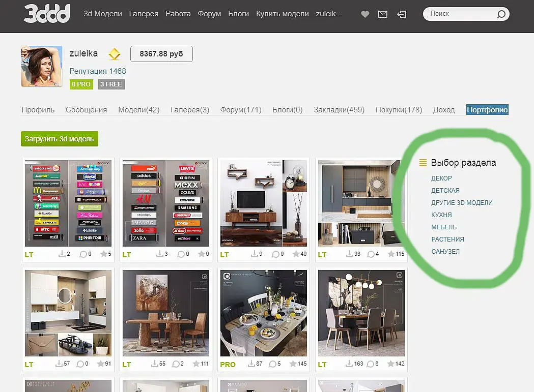The height and width of the screenshot is (392, 534).
Task: Click star icon showing 40 on TV stand card
Action: click(x=296, y=254)
